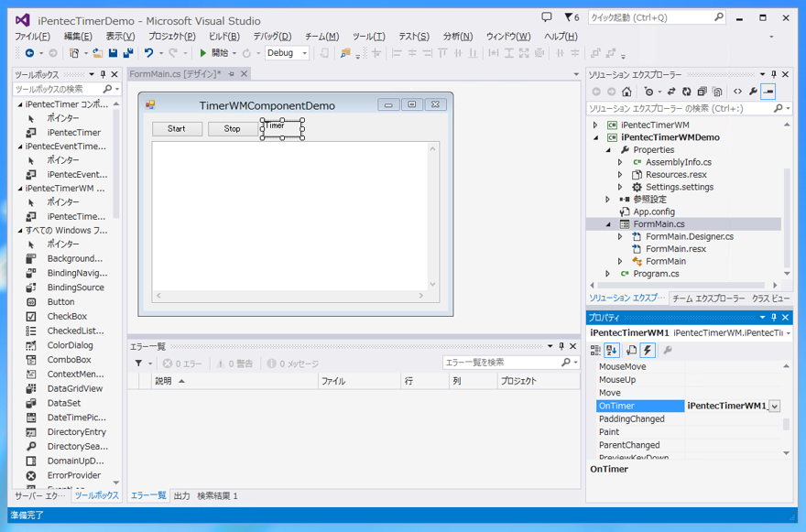Click the New Project toolbar icon
The width and height of the screenshot is (806, 532).
tap(74, 53)
